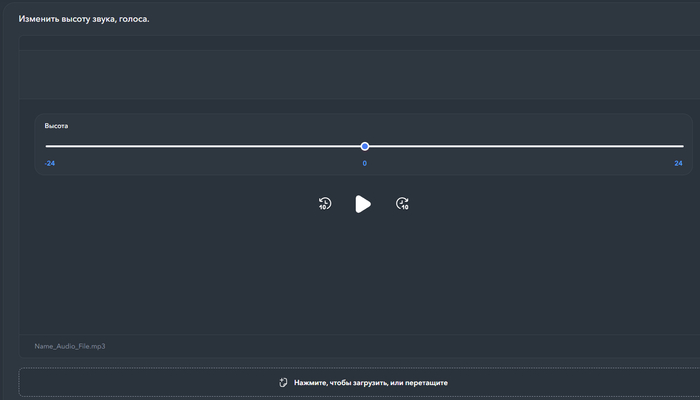Viewport: 700px width, 400px height.
Task: Click empty area below the playback controls
Action: [360, 280]
